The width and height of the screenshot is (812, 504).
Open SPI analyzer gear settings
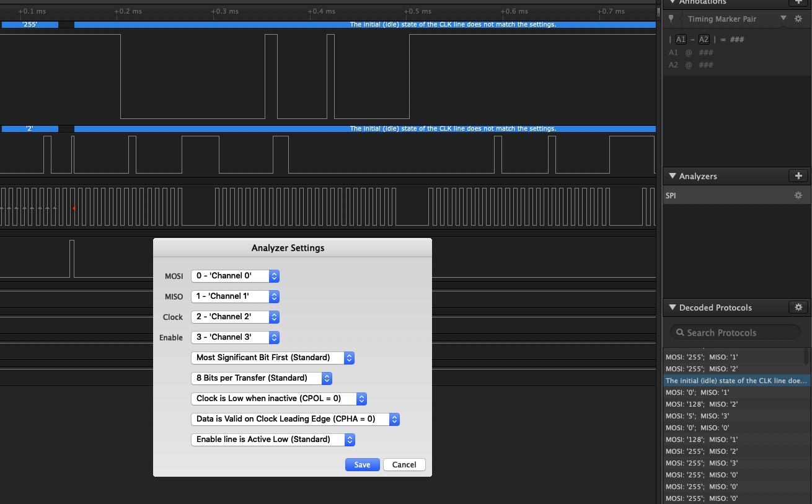(798, 195)
